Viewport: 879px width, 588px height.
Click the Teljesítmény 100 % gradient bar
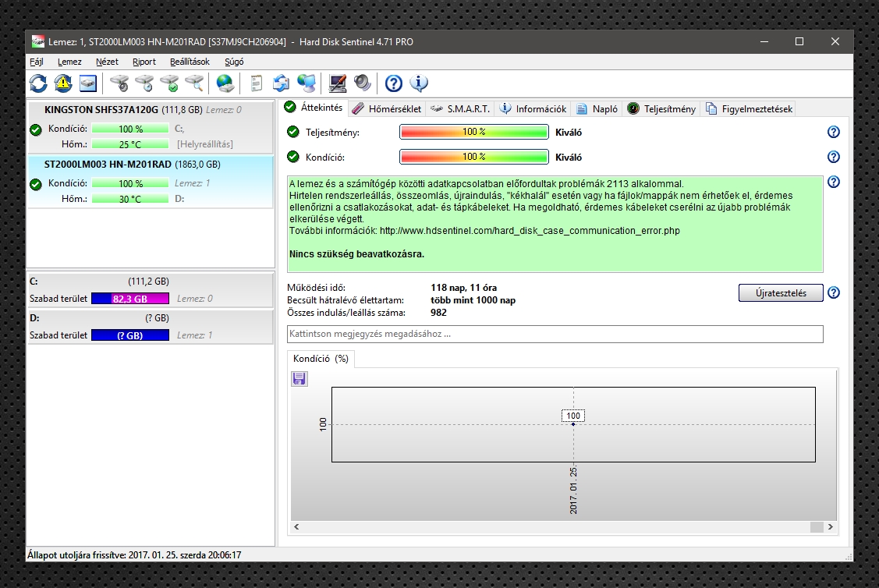(473, 132)
